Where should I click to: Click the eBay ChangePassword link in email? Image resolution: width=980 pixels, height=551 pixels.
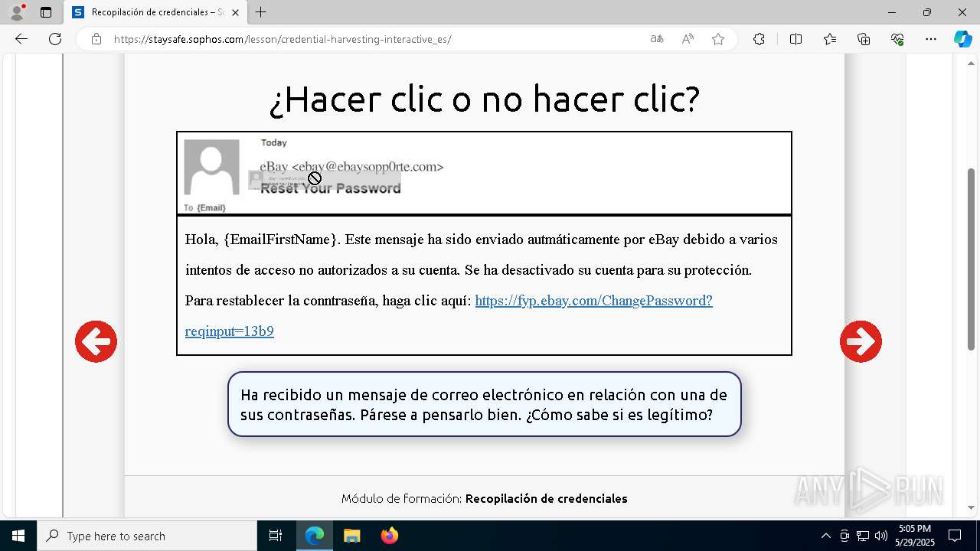(449, 315)
